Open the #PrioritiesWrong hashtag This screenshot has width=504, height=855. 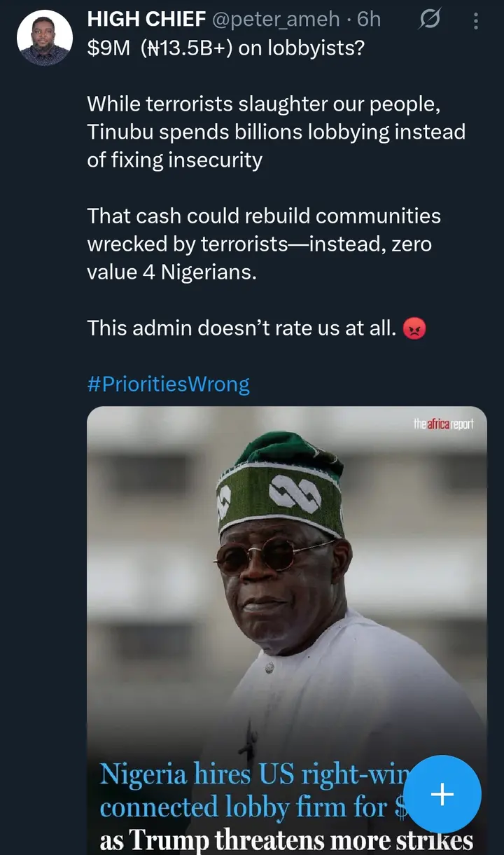[168, 384]
